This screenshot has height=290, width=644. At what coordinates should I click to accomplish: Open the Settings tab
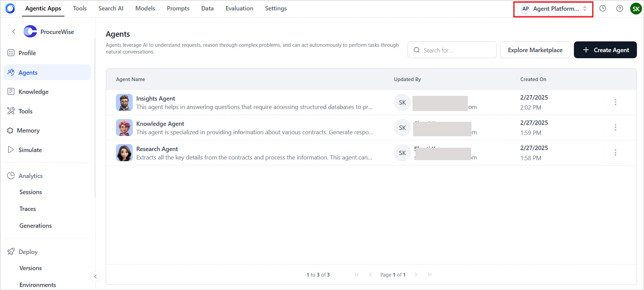[276, 8]
